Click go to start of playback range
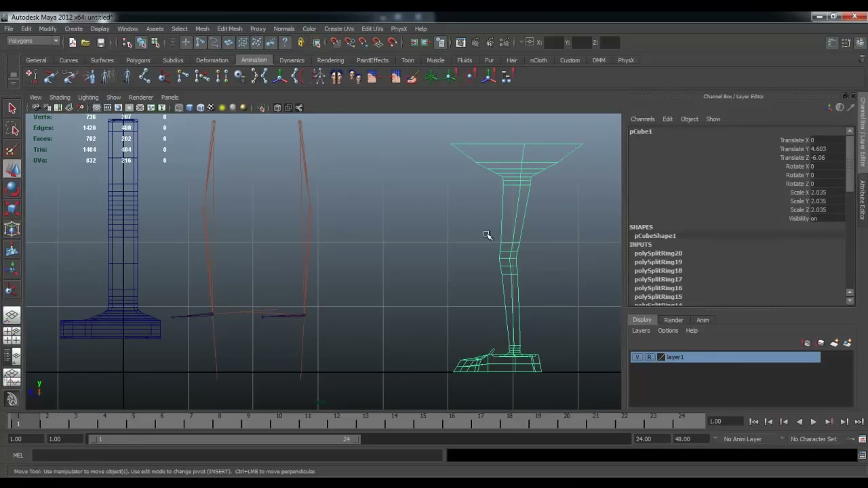Image resolution: width=868 pixels, height=488 pixels. click(x=753, y=422)
